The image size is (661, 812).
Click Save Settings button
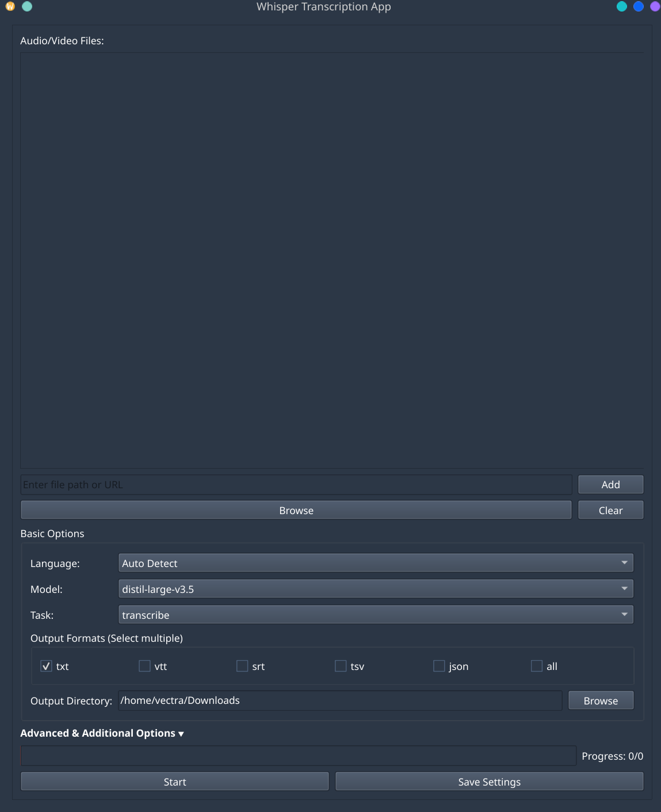click(490, 782)
